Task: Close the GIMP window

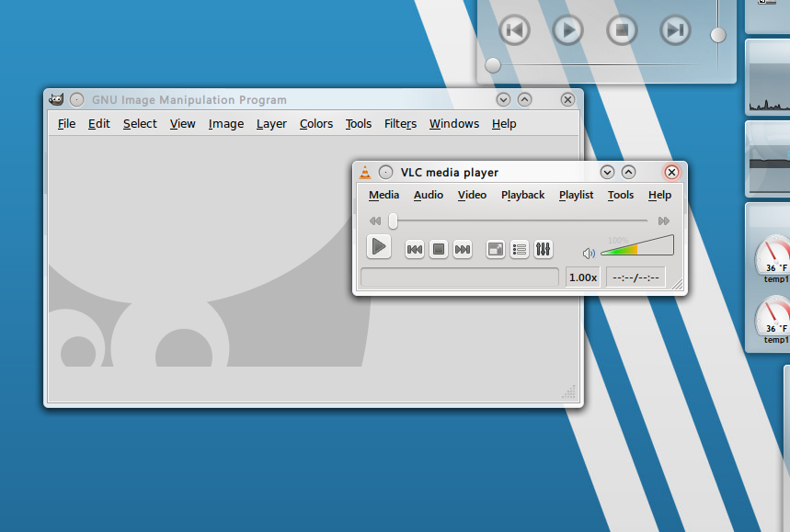Action: 567,99
